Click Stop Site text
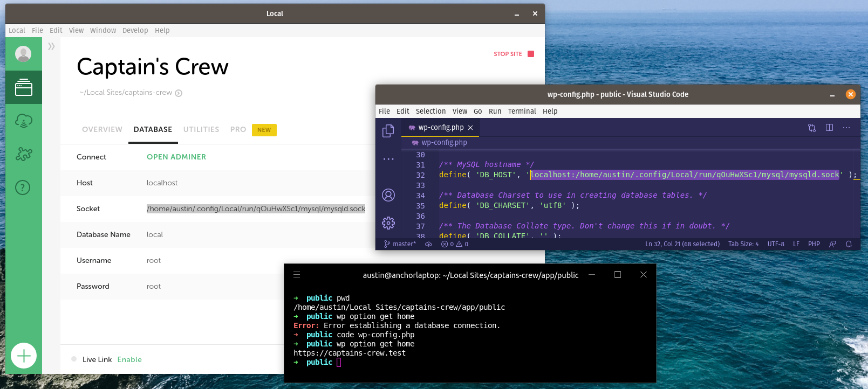This screenshot has height=389, width=868. tap(508, 54)
